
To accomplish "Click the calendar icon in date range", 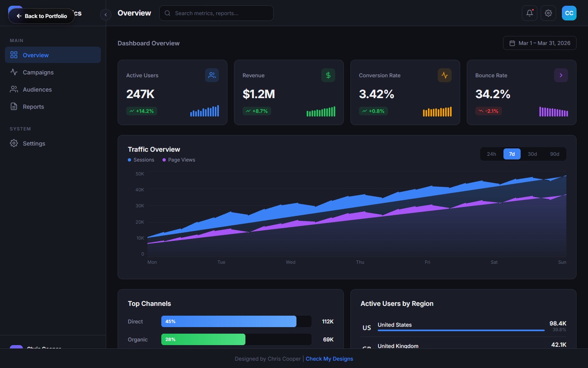I will 512,43.
